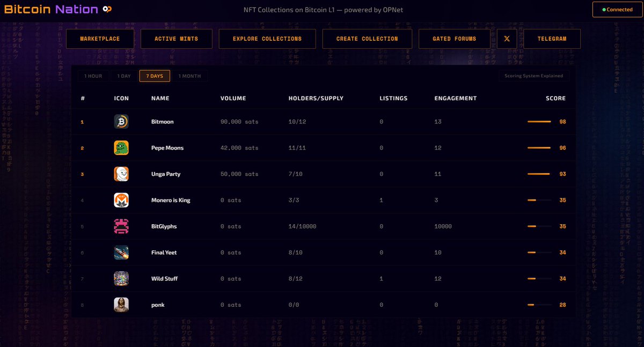Click the HOLDERS/SUPPLY column header
The height and width of the screenshot is (347, 644).
coord(316,98)
